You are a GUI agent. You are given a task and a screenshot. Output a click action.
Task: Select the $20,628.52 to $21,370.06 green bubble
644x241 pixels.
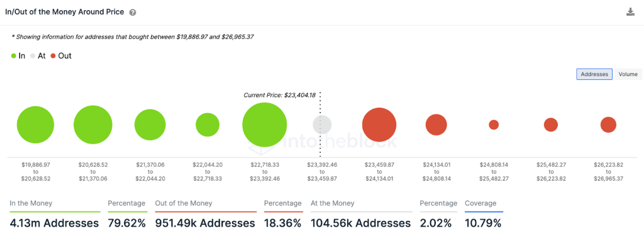[93, 125]
